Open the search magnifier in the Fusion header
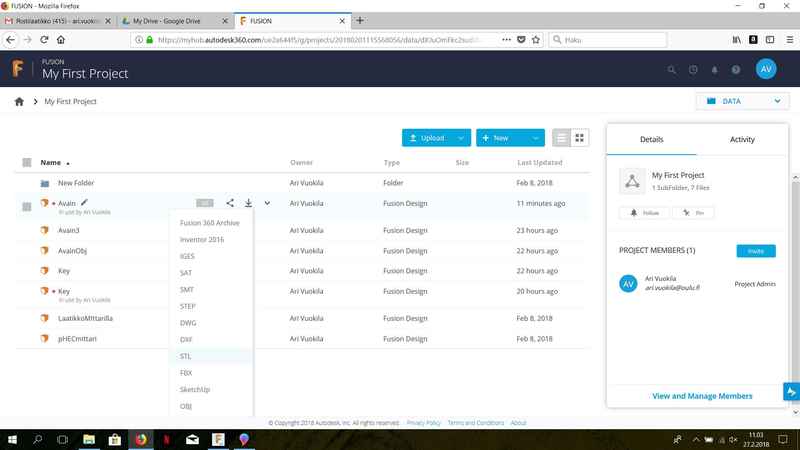This screenshot has width=800, height=450. click(672, 70)
